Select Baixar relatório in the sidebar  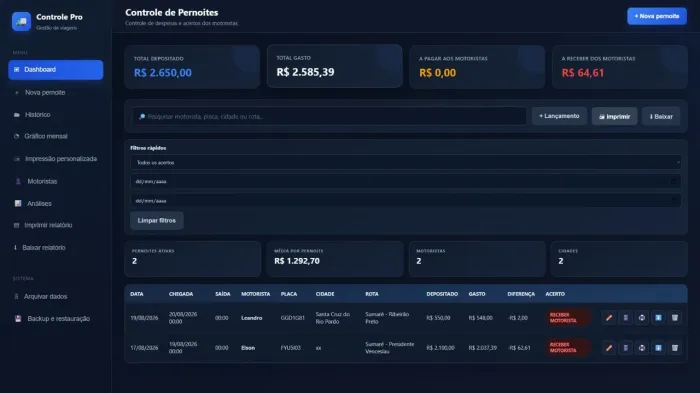[x=55, y=247]
